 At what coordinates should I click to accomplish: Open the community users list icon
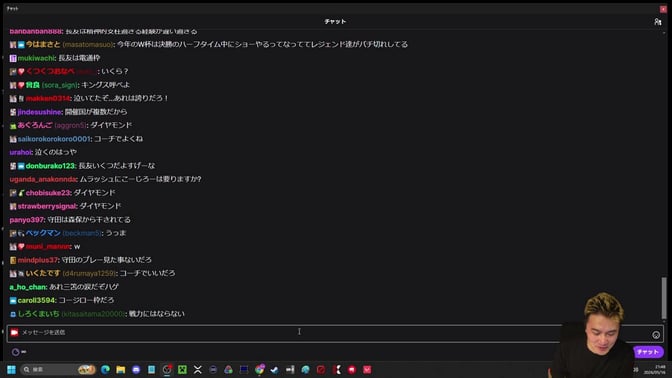point(657,21)
